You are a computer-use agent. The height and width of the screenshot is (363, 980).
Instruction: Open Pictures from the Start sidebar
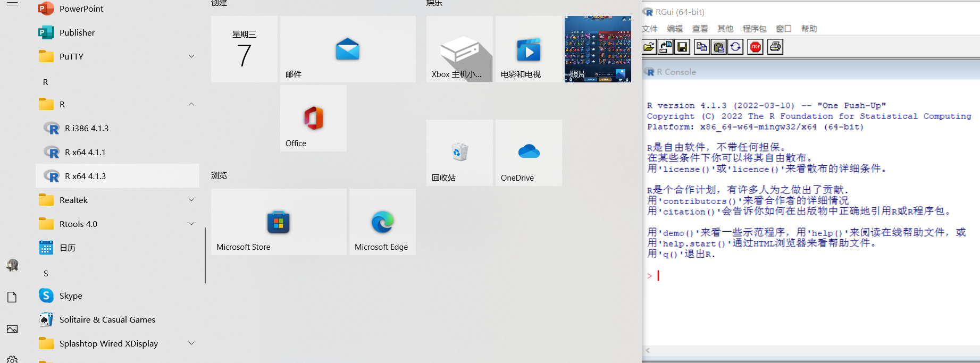[x=12, y=329]
